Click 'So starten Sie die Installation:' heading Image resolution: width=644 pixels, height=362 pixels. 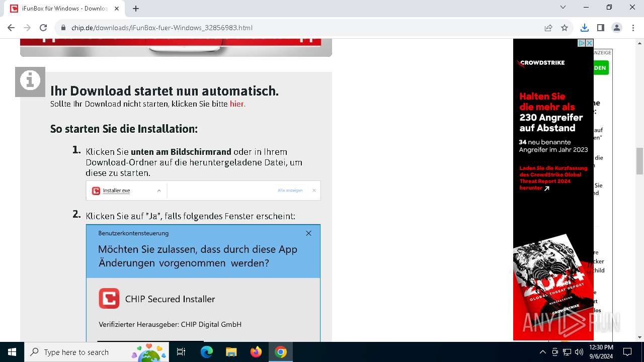point(124,129)
